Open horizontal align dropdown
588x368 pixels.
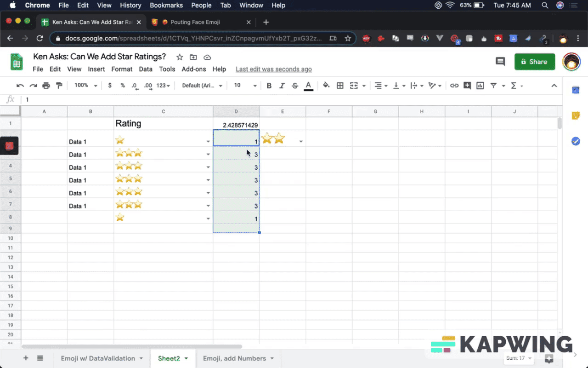(x=381, y=86)
